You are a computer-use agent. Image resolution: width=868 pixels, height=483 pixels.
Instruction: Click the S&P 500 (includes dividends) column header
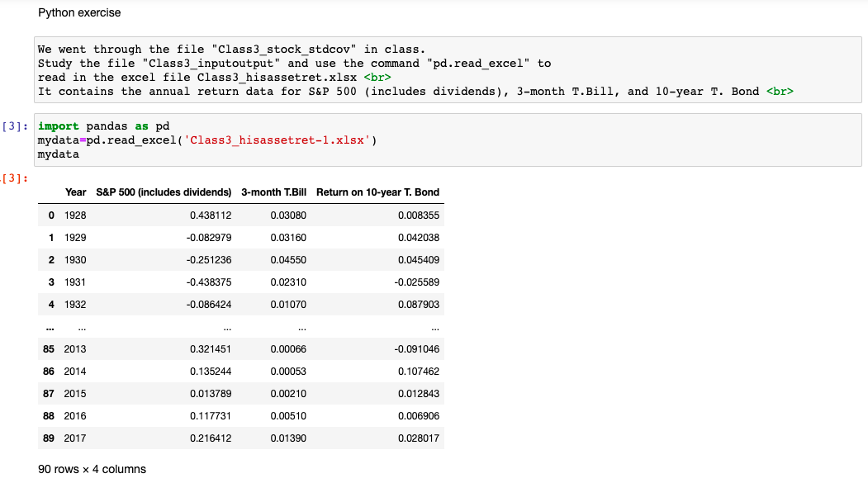pos(162,192)
